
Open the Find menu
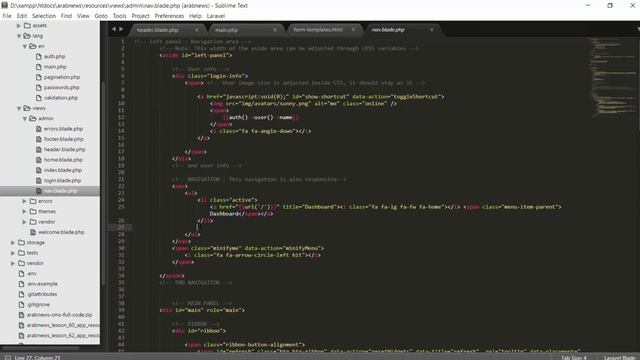coord(66,16)
